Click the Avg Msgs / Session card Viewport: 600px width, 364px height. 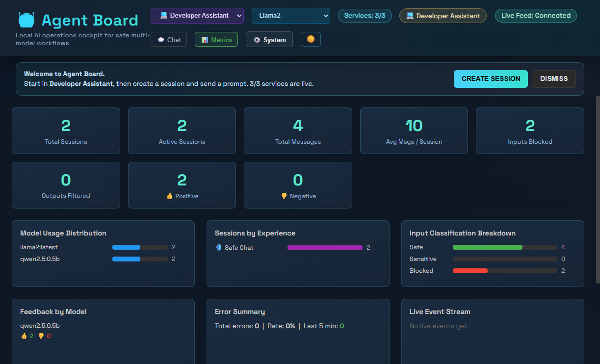pos(414,131)
